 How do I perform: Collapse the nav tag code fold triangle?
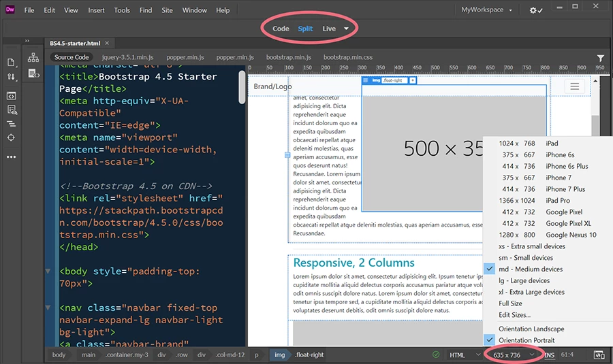[x=48, y=308]
